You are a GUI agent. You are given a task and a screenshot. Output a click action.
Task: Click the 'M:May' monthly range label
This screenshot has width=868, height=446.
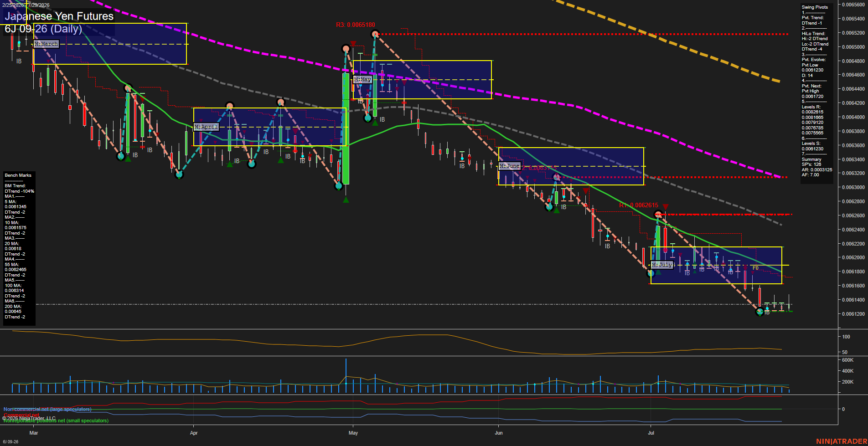[x=363, y=79]
